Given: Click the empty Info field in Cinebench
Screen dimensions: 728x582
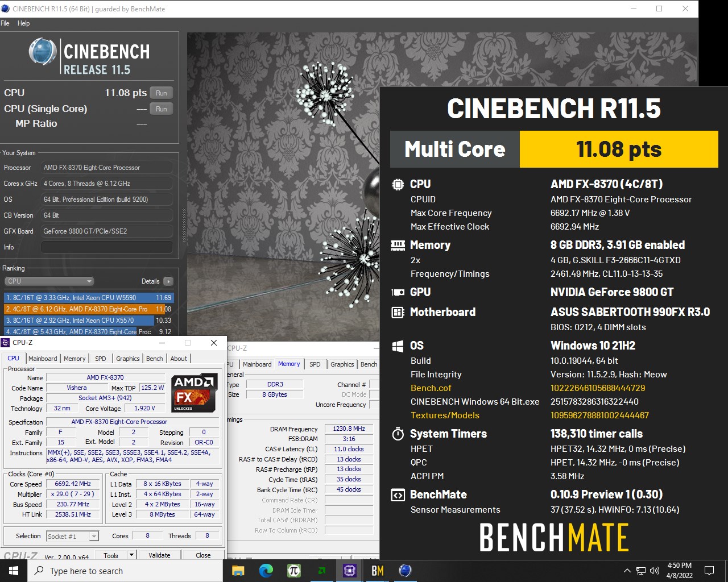Looking at the screenshot, I should coord(106,247).
